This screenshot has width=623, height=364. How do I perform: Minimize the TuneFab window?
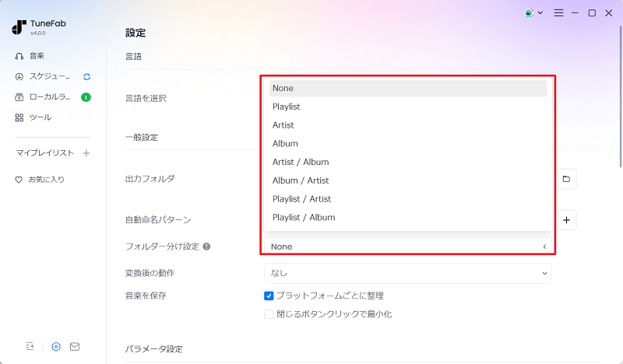point(575,13)
